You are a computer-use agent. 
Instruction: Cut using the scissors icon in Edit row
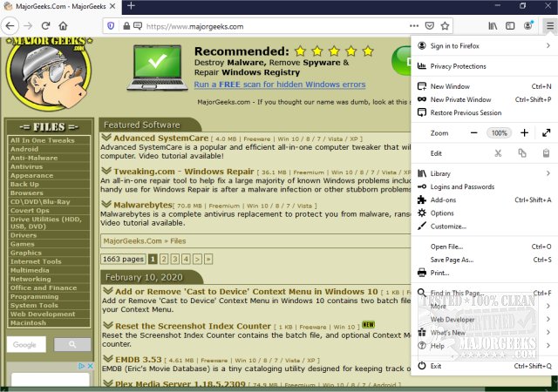(x=498, y=153)
